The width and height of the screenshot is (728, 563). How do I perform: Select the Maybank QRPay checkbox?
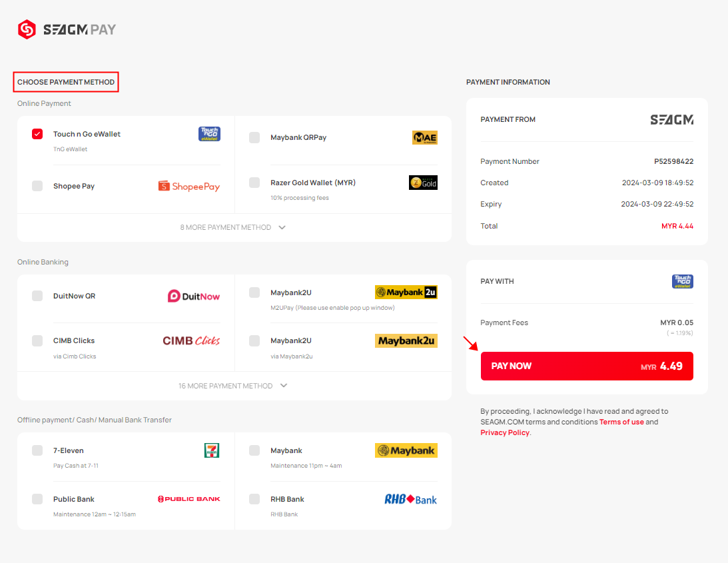pos(254,137)
